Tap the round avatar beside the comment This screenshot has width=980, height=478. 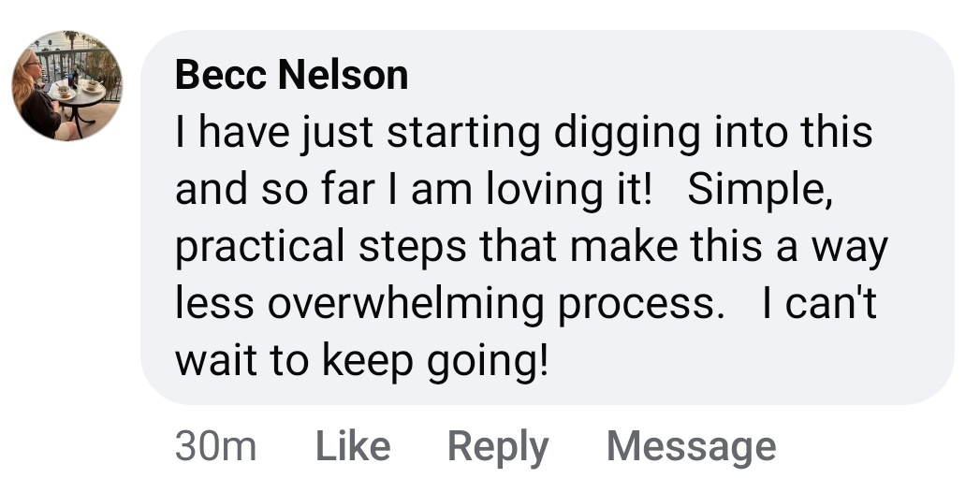click(x=66, y=85)
